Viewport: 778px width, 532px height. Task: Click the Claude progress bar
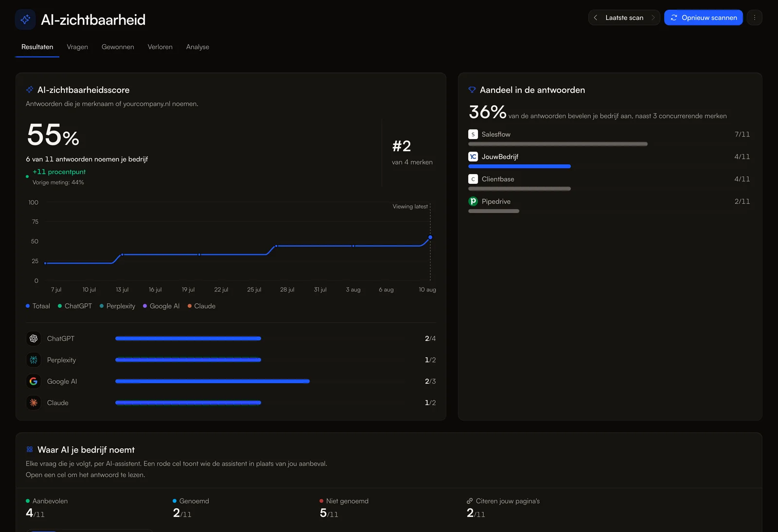click(188, 403)
